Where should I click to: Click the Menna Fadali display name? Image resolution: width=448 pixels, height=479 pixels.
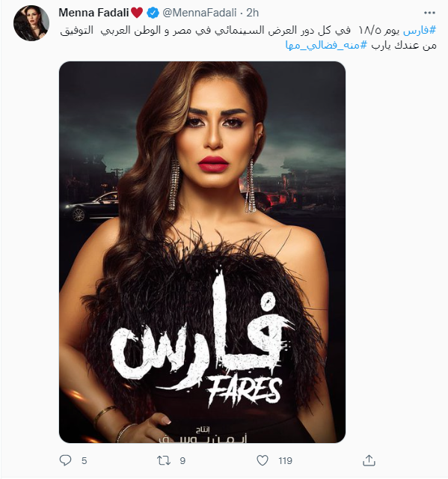(x=93, y=13)
